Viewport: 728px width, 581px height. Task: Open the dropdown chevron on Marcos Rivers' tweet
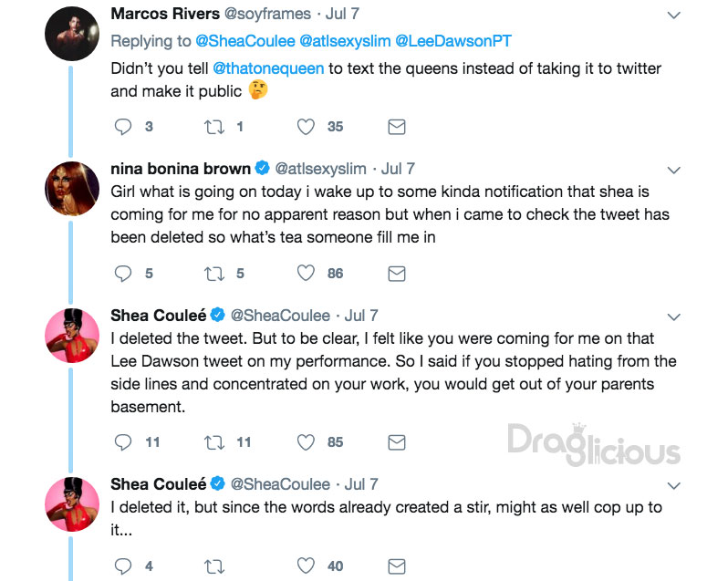coord(673,16)
